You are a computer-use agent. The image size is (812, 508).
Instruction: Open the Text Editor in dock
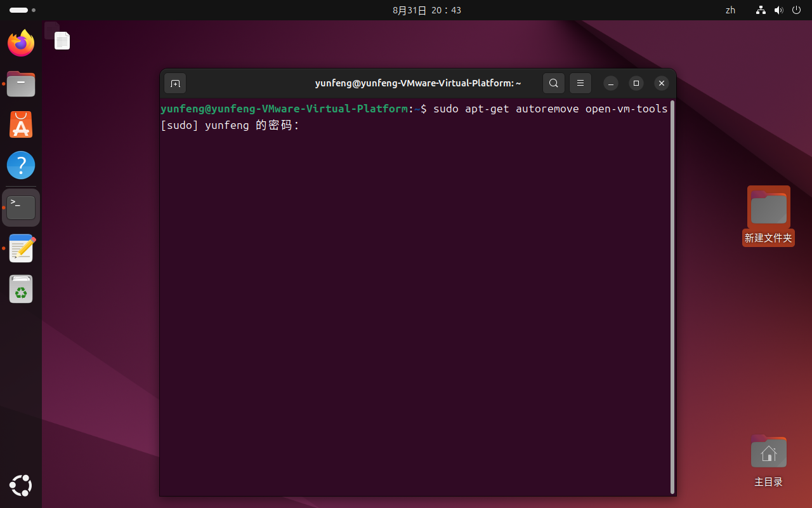pos(21,248)
